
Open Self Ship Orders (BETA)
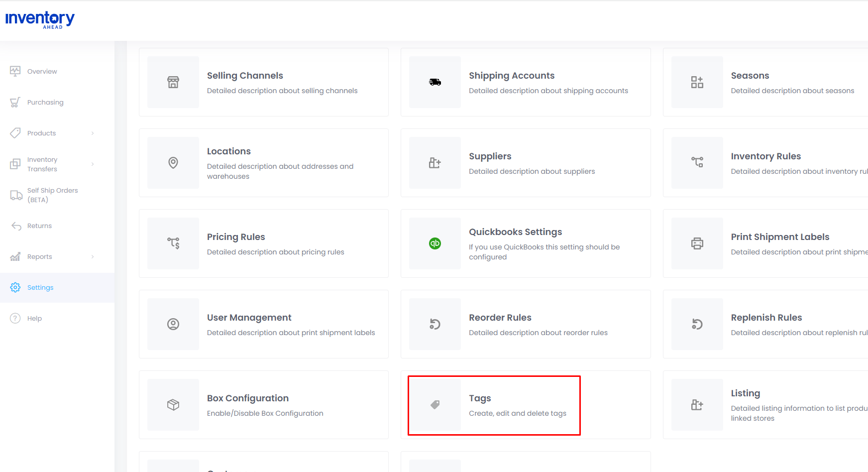tap(53, 195)
